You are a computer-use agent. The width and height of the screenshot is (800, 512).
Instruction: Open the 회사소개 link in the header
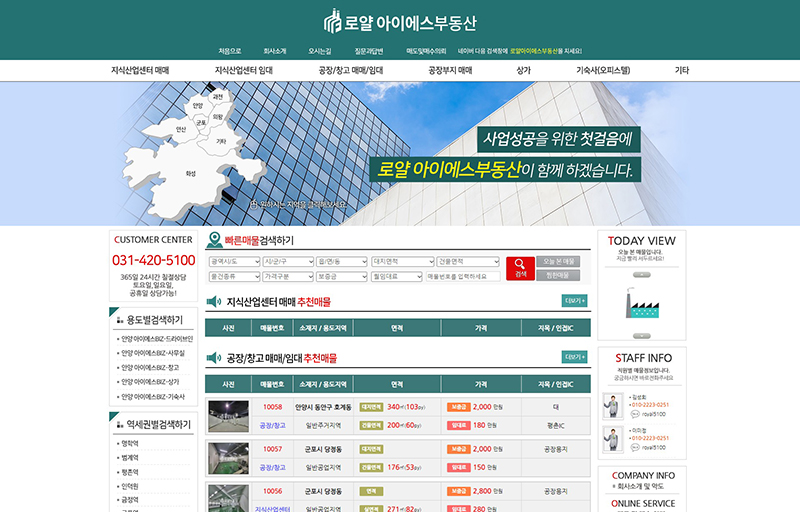(274, 51)
